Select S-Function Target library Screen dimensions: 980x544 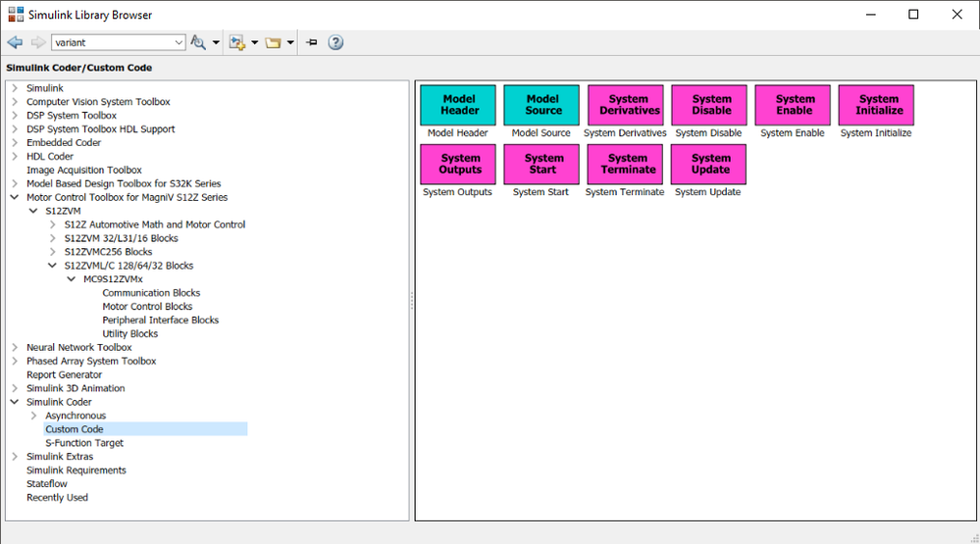point(84,443)
